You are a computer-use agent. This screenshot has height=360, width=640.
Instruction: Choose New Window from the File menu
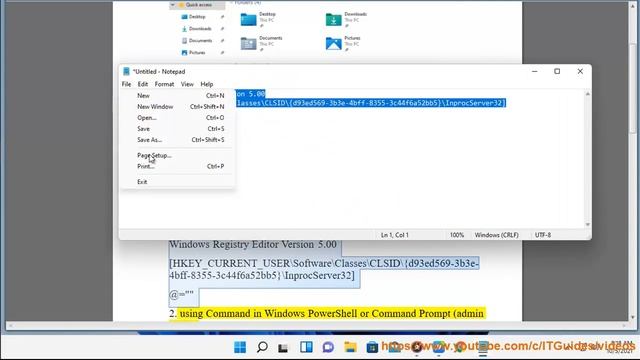[x=178, y=107]
